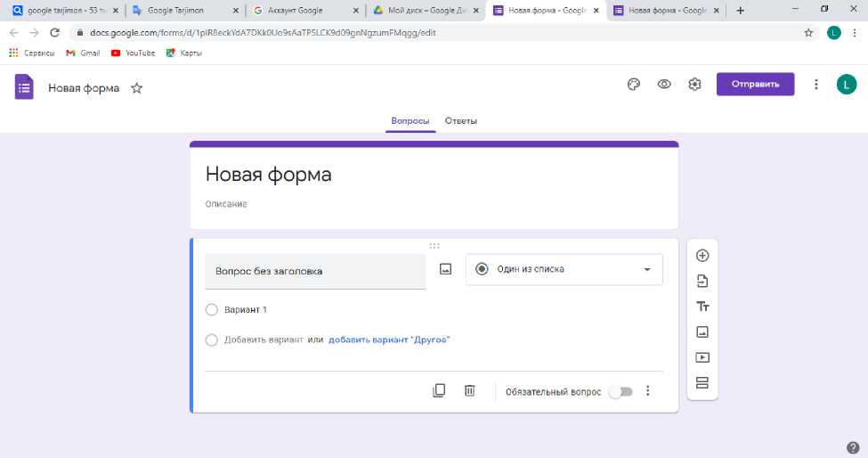
Task: Close the Аккаунт Google browser tab
Action: 356,11
